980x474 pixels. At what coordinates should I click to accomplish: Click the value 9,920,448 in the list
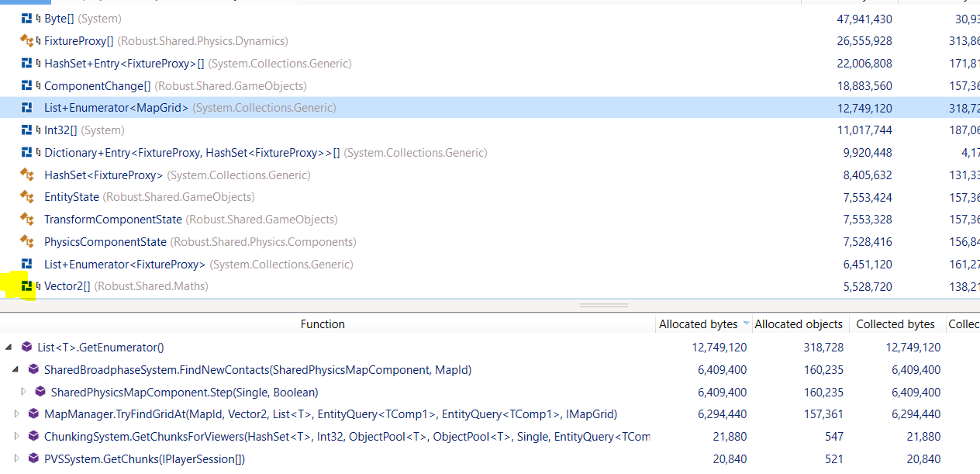[868, 153]
